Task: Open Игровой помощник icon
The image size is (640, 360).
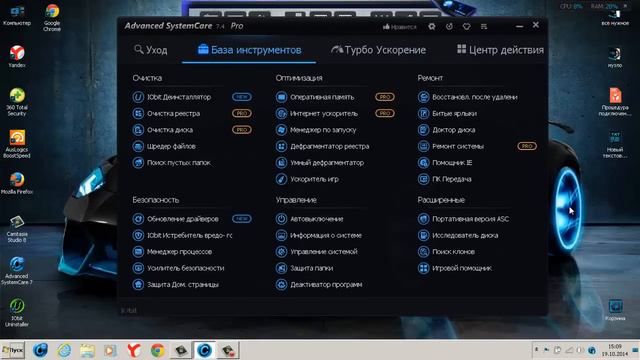Action: pos(423,268)
